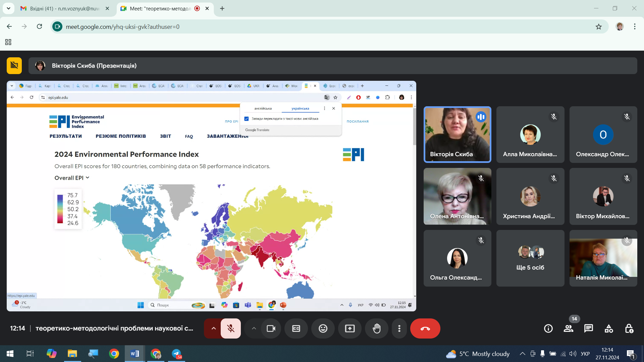Turn on the camera toggle

pyautogui.click(x=271, y=328)
